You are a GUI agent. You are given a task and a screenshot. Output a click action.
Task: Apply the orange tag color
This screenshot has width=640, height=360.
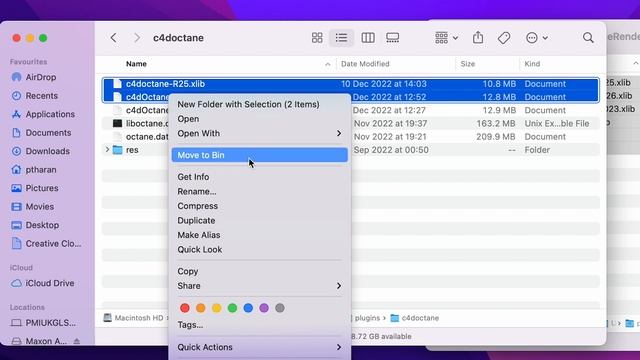[x=200, y=308]
